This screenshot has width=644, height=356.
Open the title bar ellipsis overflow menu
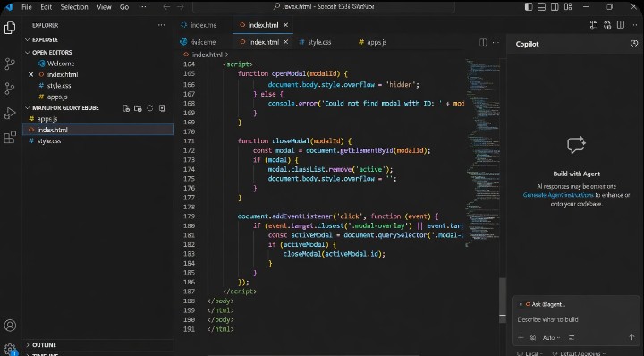(x=142, y=7)
